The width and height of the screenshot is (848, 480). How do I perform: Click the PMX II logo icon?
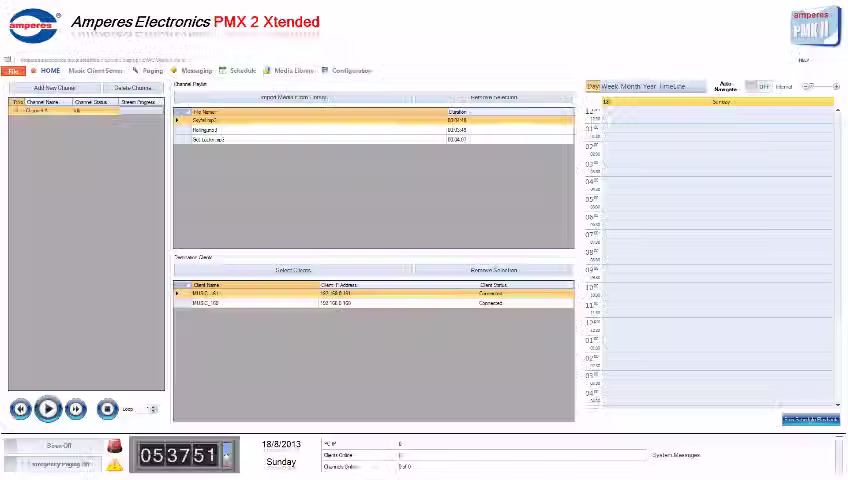[815, 26]
